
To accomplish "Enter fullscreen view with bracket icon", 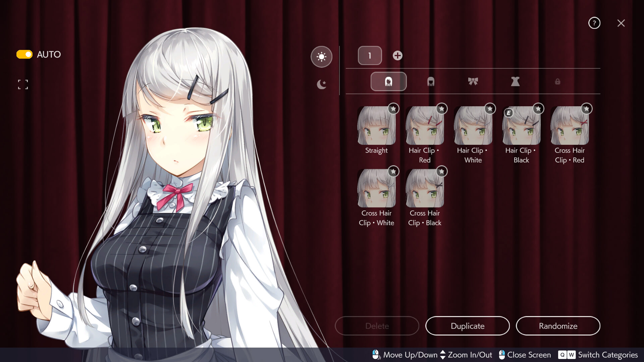I will click(x=23, y=84).
